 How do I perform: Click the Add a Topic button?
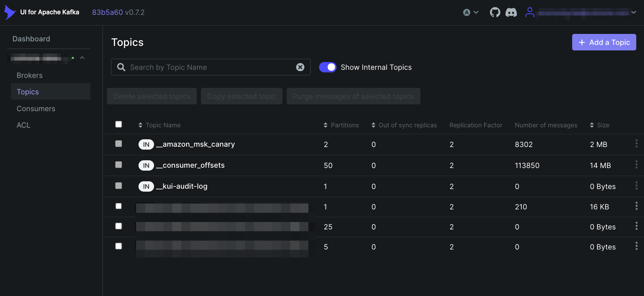[604, 42]
